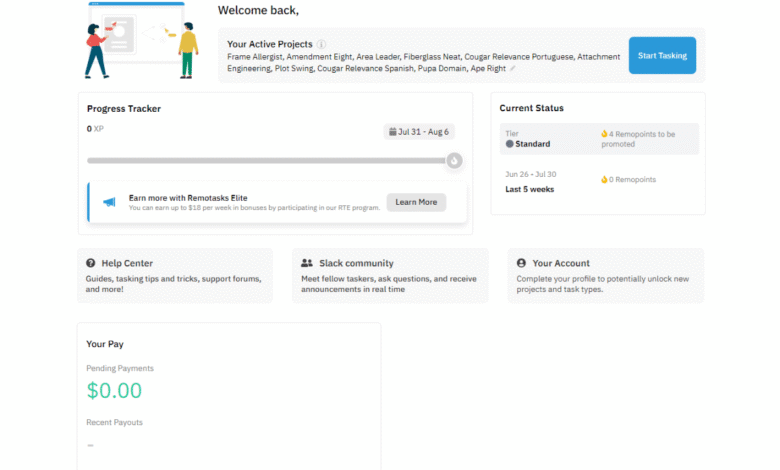
Task: Click the Pending Payments label
Action: coord(120,368)
